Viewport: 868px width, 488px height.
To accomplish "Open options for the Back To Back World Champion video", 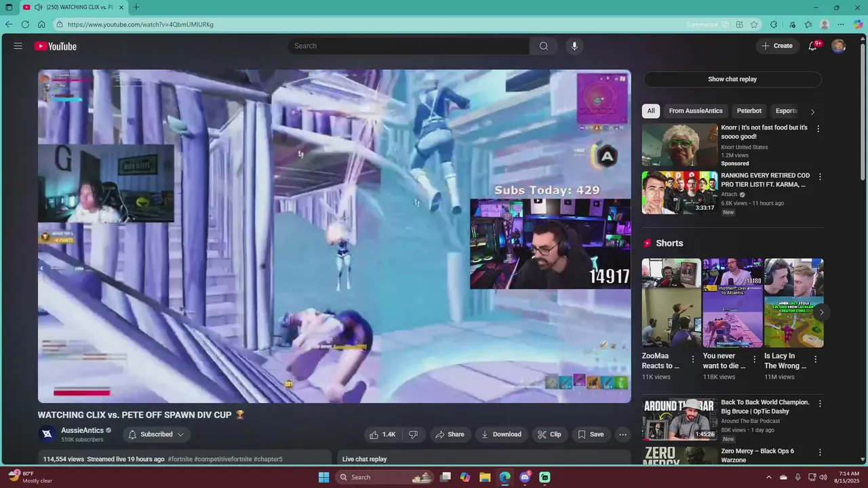I will (x=820, y=403).
